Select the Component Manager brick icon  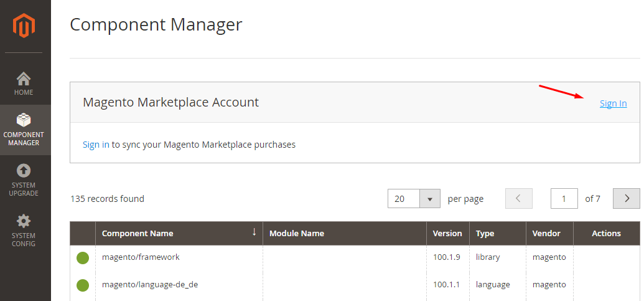(x=24, y=120)
